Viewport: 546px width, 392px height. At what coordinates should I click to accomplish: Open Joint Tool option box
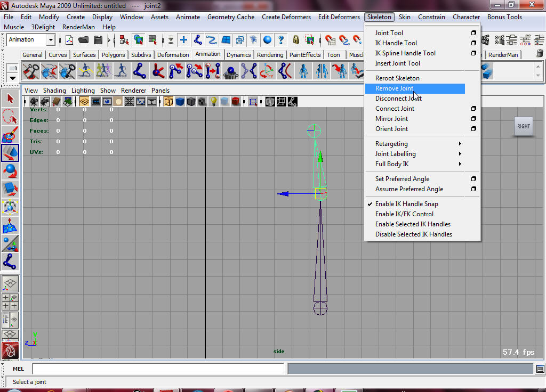click(473, 33)
